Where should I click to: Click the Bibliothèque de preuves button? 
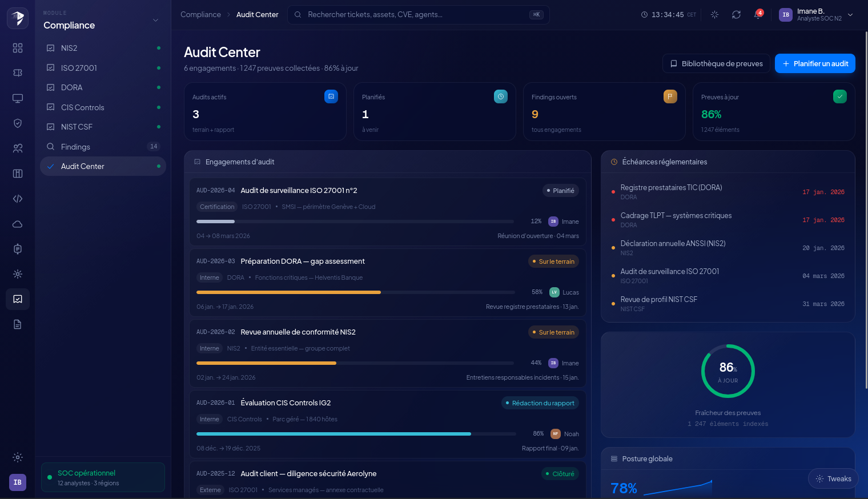(x=716, y=63)
